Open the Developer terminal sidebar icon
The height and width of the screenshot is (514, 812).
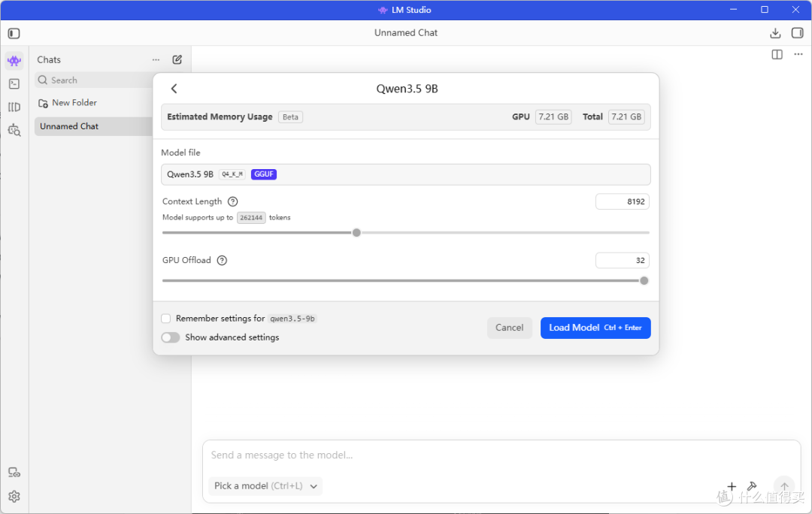[x=14, y=84]
